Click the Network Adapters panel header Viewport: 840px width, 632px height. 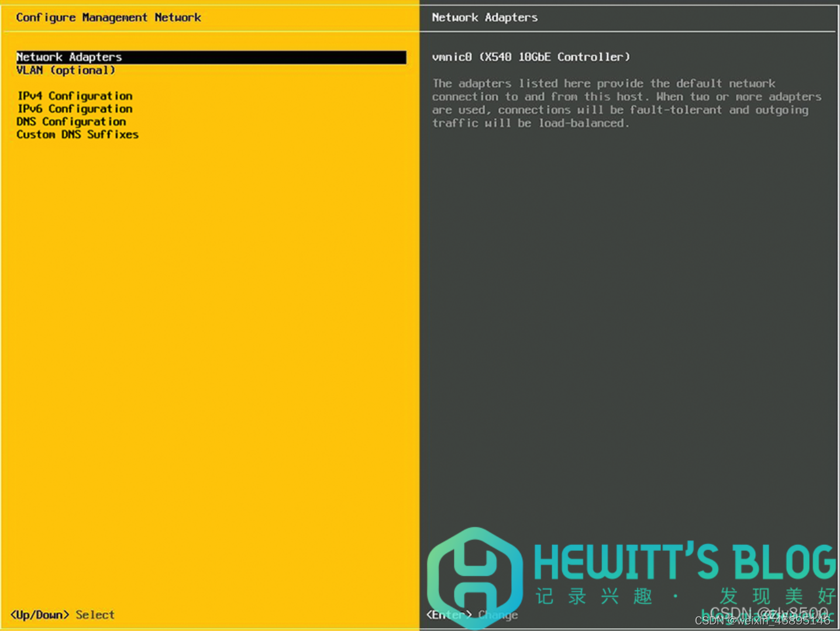484,18
